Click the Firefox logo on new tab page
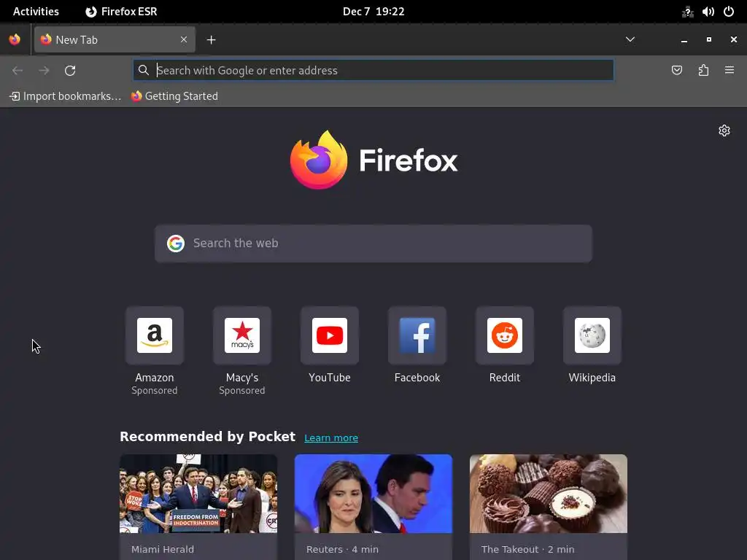Image resolution: width=747 pixels, height=560 pixels. click(x=373, y=160)
